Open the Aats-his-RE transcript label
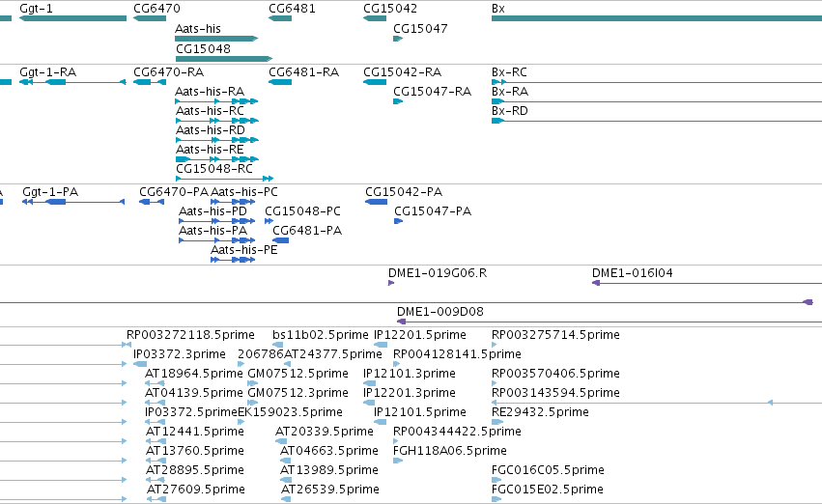Image resolution: width=822 pixels, height=504 pixels. tap(210, 150)
